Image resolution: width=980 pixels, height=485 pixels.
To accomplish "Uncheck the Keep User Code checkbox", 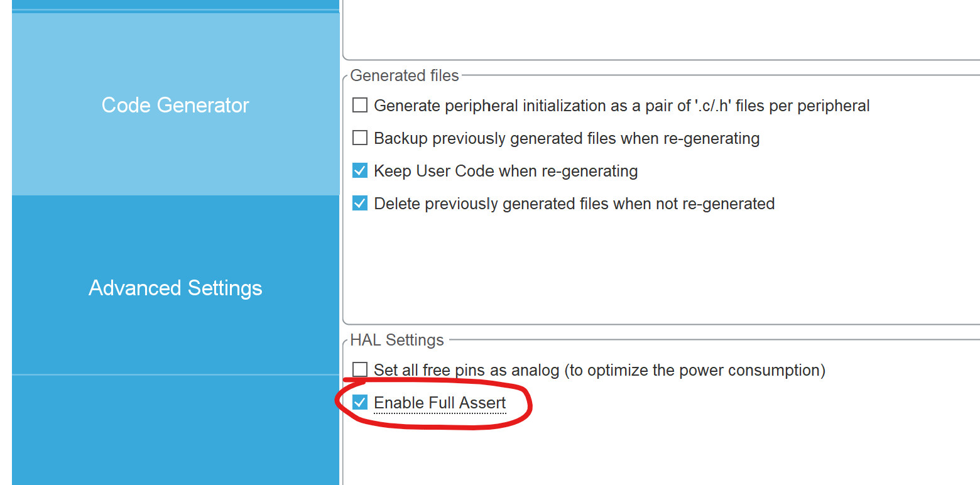I will click(360, 171).
